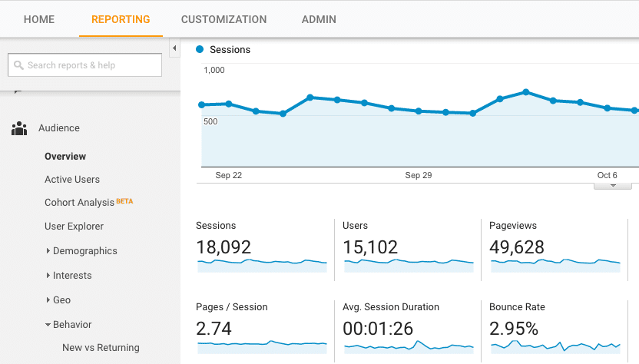
Task: Open the New vs Returning report
Action: pos(101,348)
